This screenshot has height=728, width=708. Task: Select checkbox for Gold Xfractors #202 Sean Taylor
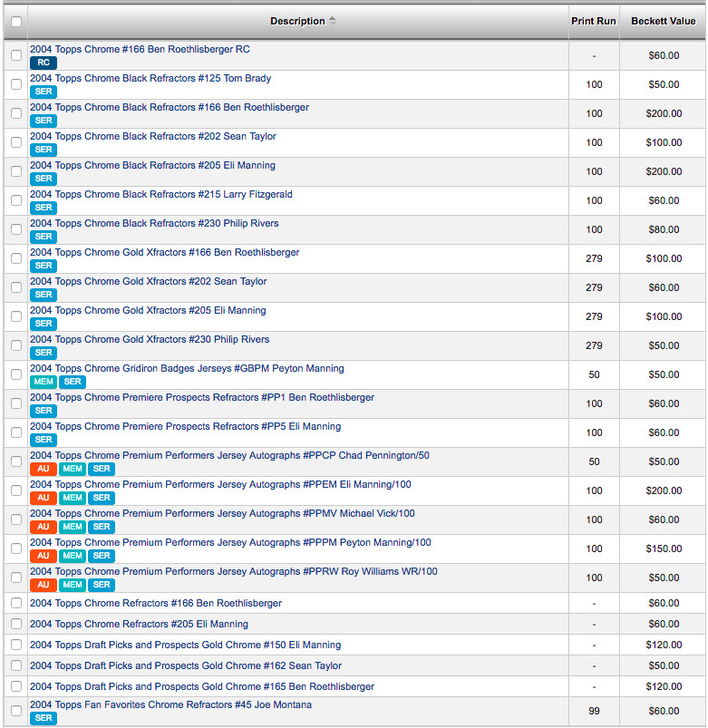click(x=16, y=287)
